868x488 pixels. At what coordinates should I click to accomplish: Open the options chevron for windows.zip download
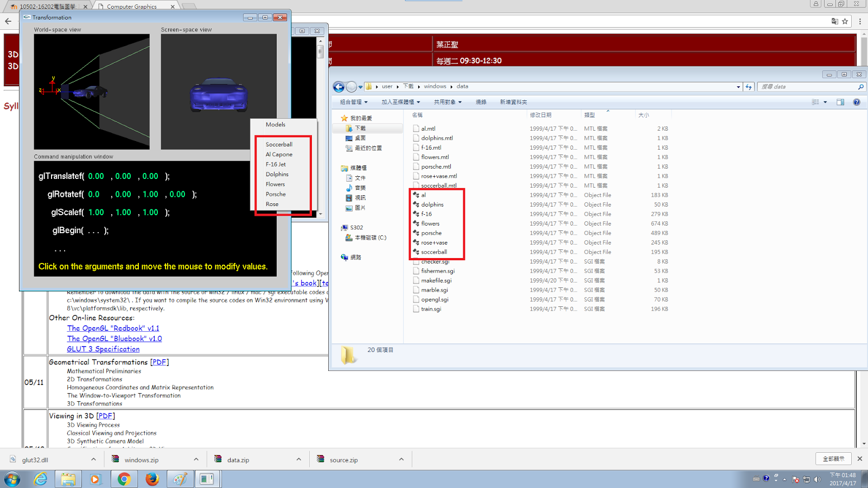tap(196, 459)
